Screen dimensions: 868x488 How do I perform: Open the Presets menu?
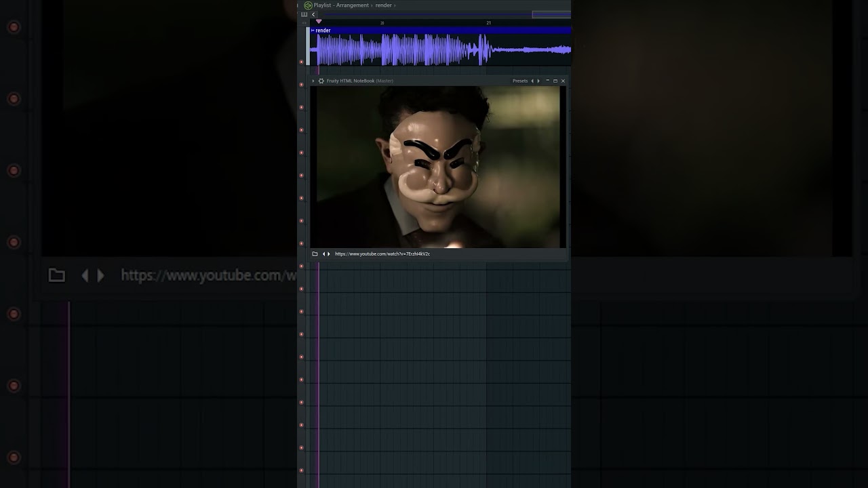click(520, 81)
